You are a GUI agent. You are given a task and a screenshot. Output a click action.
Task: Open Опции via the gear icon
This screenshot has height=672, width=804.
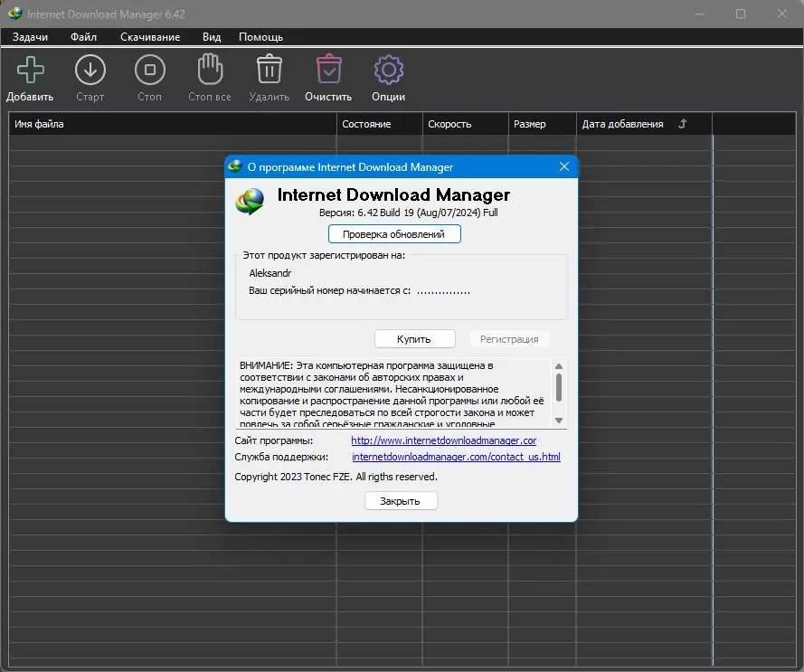[389, 70]
